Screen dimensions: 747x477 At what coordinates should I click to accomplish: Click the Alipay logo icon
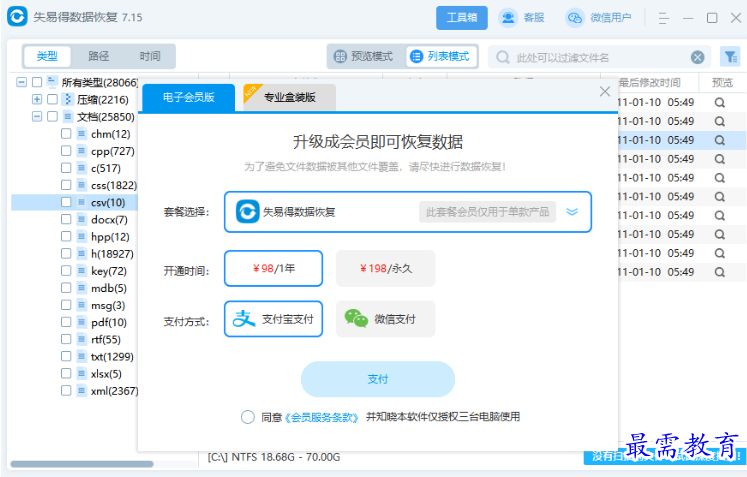point(244,319)
